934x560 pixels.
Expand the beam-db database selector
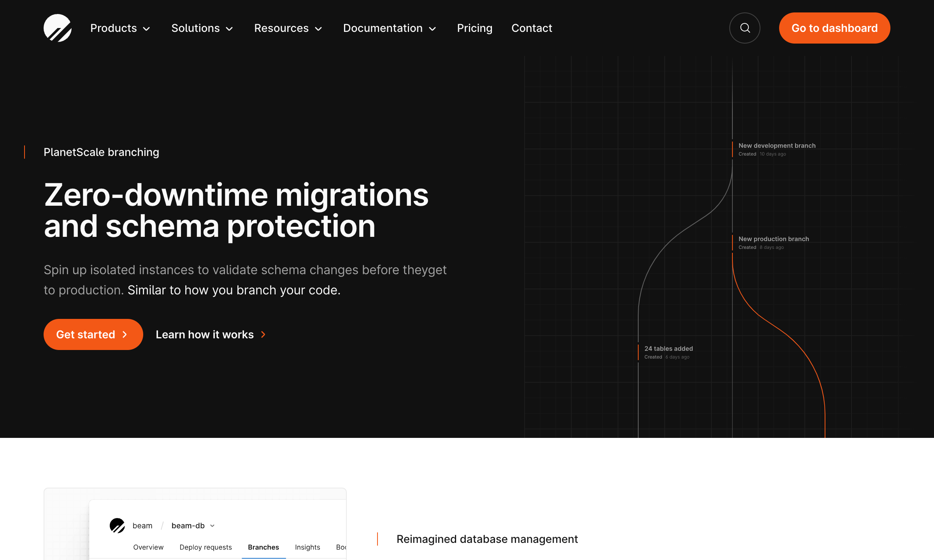[193, 526]
